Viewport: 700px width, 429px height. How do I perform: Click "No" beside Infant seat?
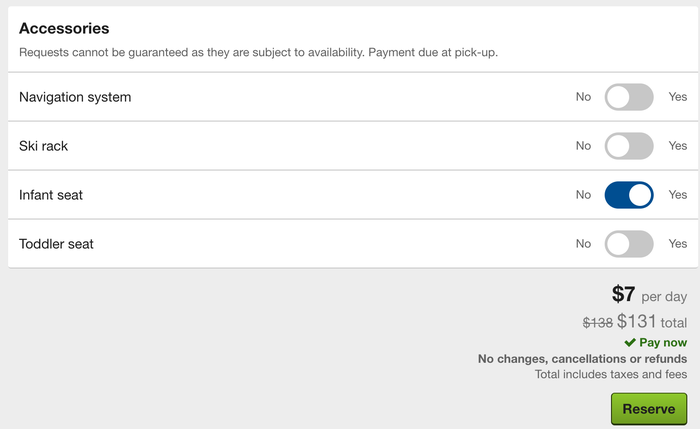(583, 195)
